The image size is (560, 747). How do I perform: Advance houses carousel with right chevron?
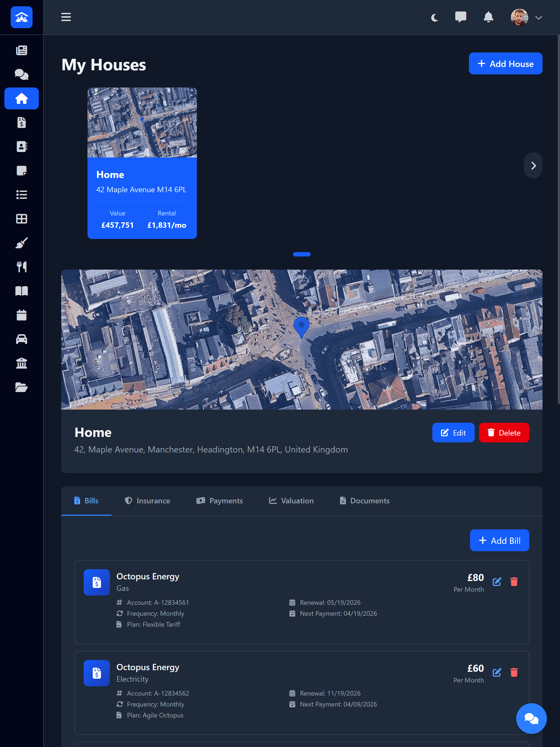coord(533,165)
